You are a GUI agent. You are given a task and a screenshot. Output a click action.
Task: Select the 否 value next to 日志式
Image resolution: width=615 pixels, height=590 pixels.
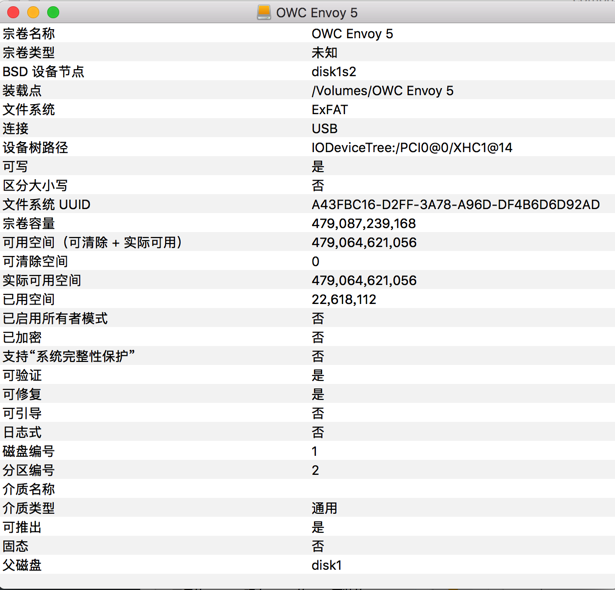[318, 432]
